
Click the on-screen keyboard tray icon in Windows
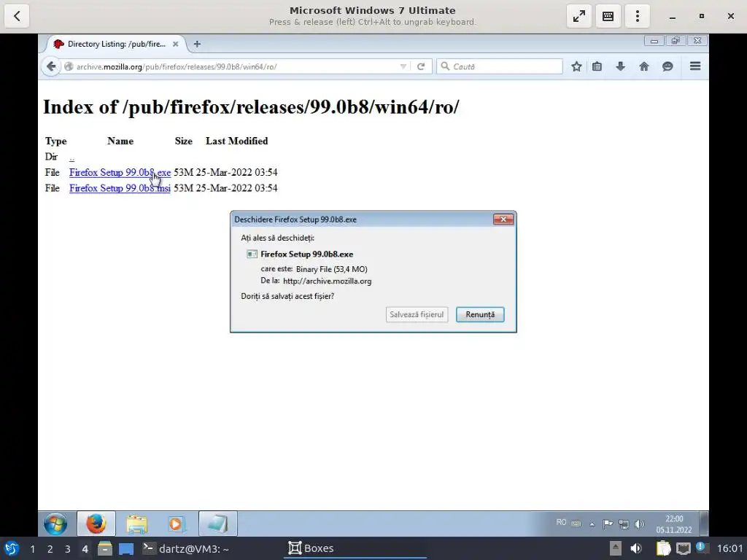(x=576, y=524)
